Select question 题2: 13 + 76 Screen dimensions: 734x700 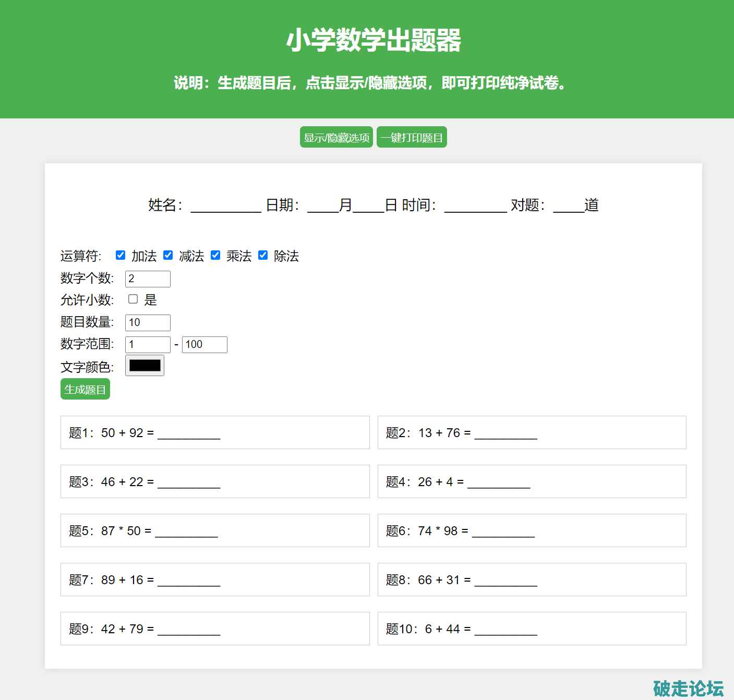tap(532, 432)
